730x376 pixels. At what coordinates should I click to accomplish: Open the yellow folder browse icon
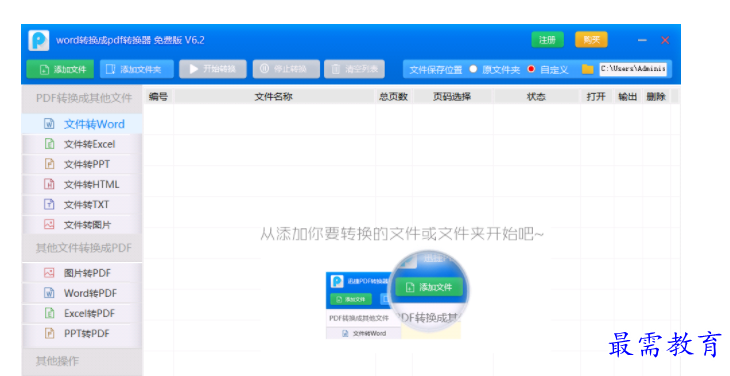(x=588, y=69)
